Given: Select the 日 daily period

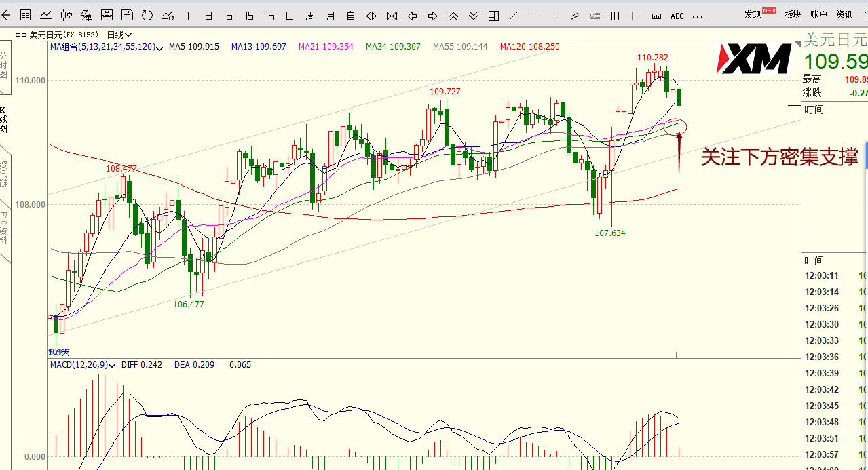Looking at the screenshot, I should 290,15.
